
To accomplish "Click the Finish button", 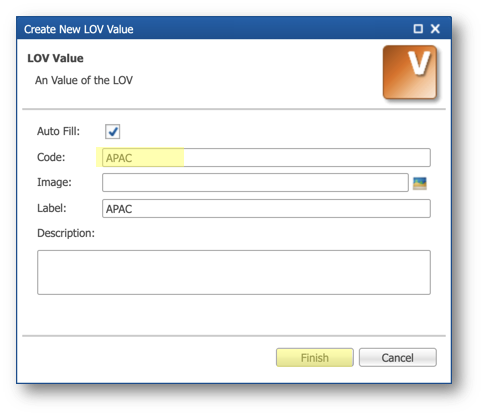I will (x=315, y=358).
